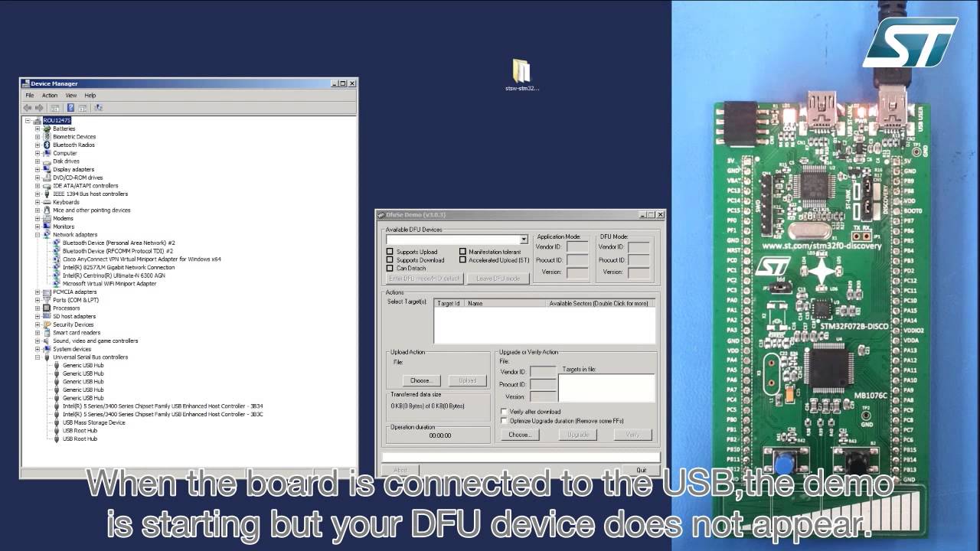Collapse the ROU12475 computer root node
980x551 pixels.
(x=28, y=121)
